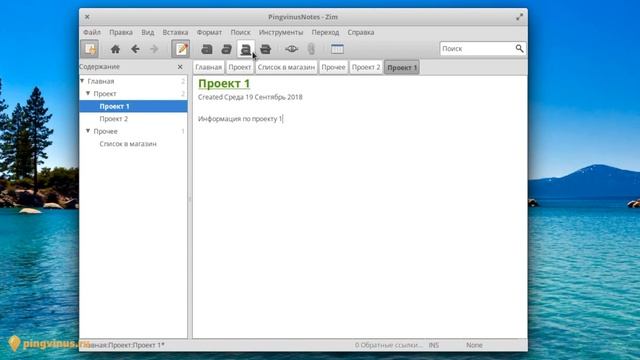This screenshot has width=640, height=360.
Task: Toggle page editable mode
Action: (181, 49)
